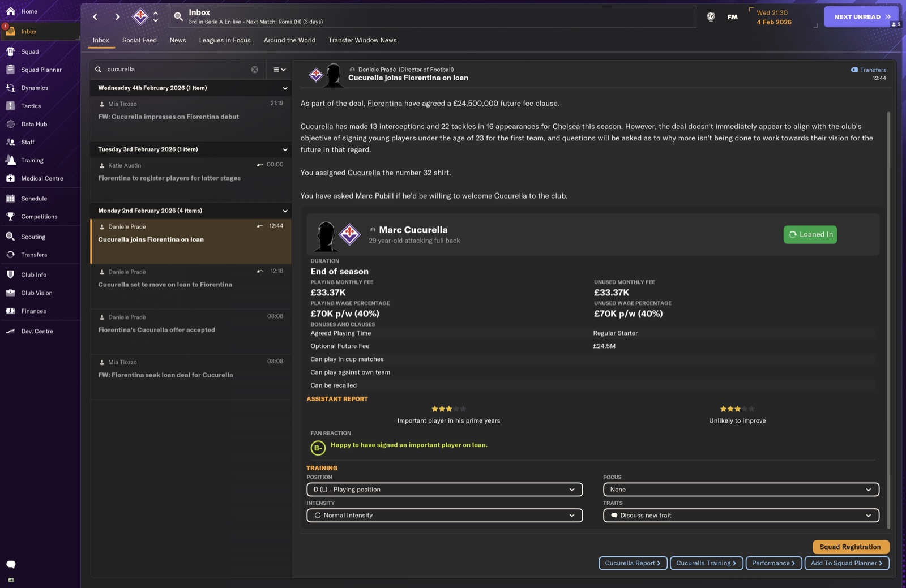The width and height of the screenshot is (906, 588).
Task: Open the training Focus dropdown
Action: pyautogui.click(x=741, y=490)
